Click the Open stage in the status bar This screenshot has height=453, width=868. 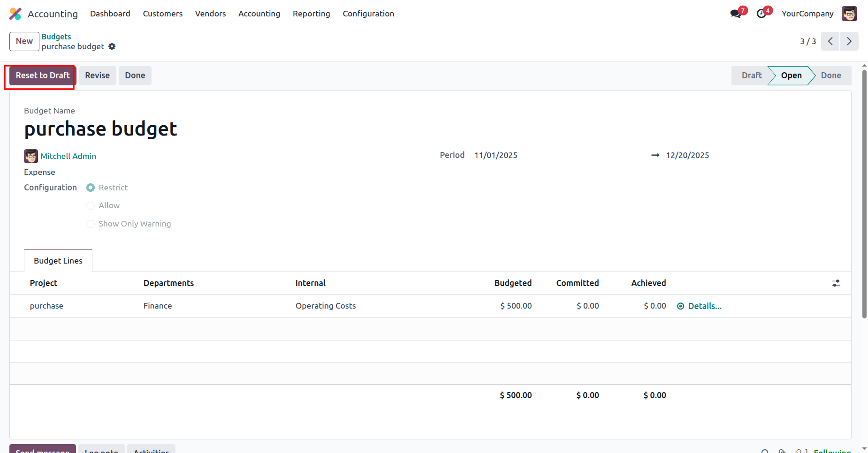(x=792, y=75)
